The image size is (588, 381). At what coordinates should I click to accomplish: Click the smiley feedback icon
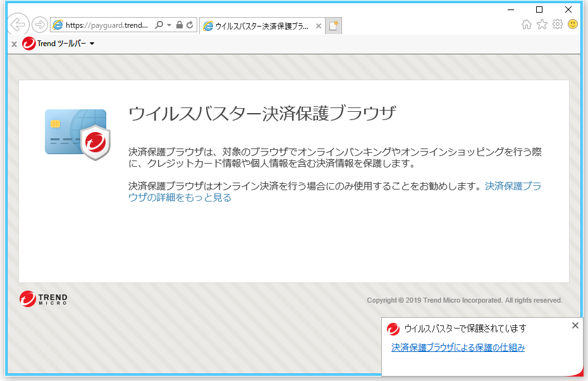pos(573,25)
